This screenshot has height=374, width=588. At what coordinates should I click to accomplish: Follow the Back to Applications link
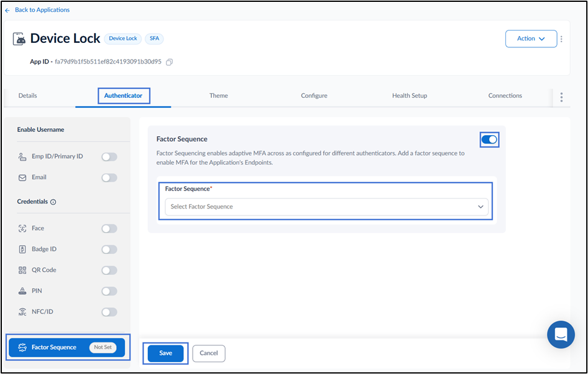coord(42,10)
